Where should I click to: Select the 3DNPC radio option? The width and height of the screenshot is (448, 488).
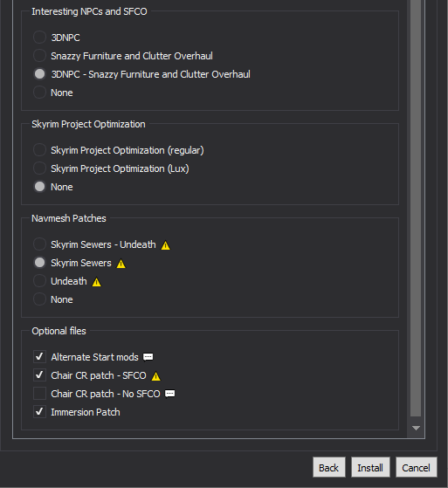[x=39, y=38]
